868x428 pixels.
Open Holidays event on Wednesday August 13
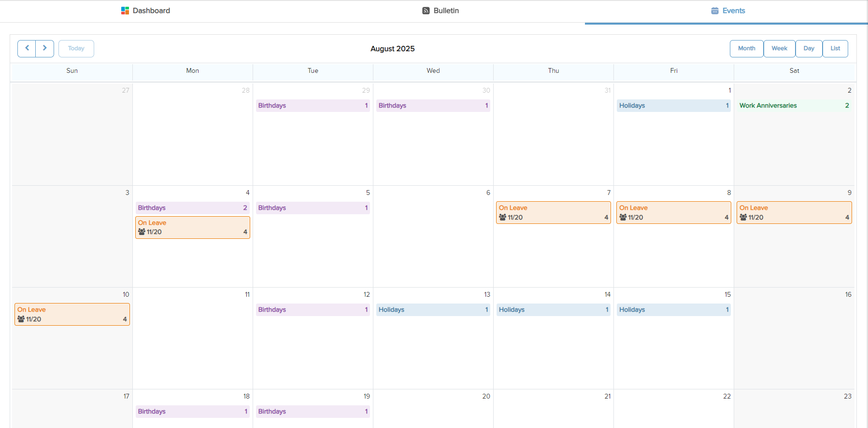pyautogui.click(x=433, y=310)
